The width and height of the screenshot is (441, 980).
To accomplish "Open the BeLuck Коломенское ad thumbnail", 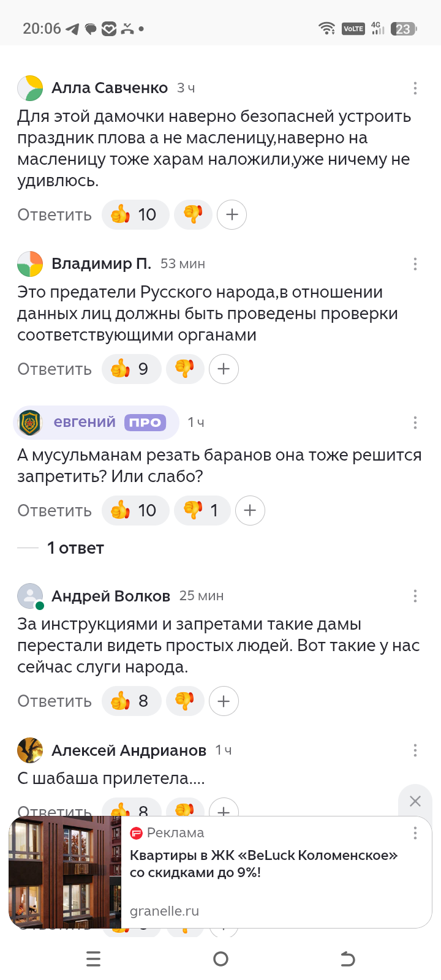I will point(65,872).
